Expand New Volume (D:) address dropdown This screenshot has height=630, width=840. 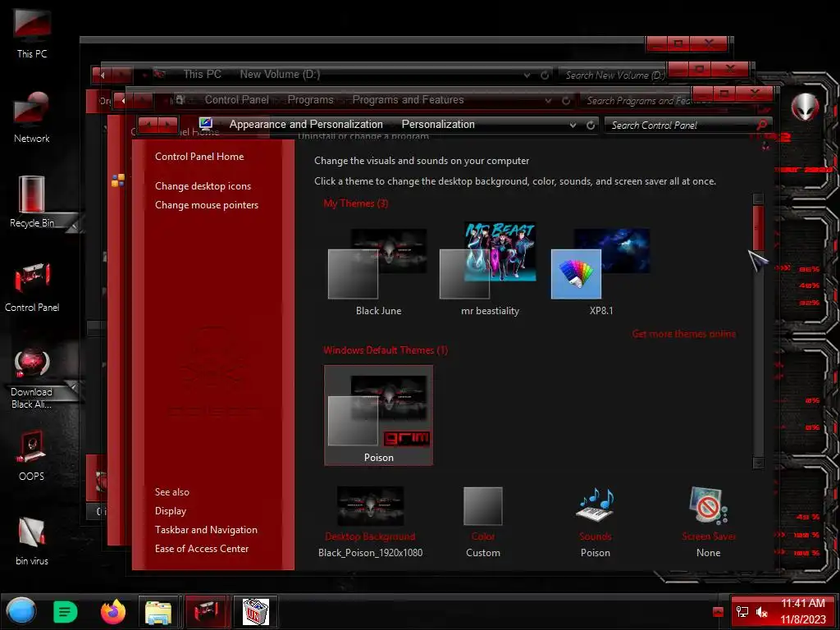click(x=527, y=75)
